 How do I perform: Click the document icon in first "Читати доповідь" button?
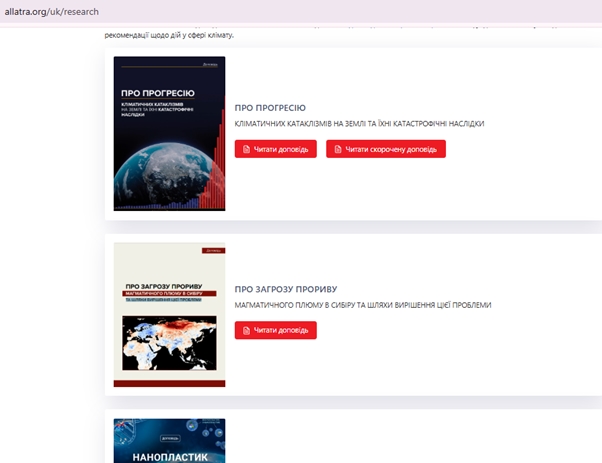246,149
